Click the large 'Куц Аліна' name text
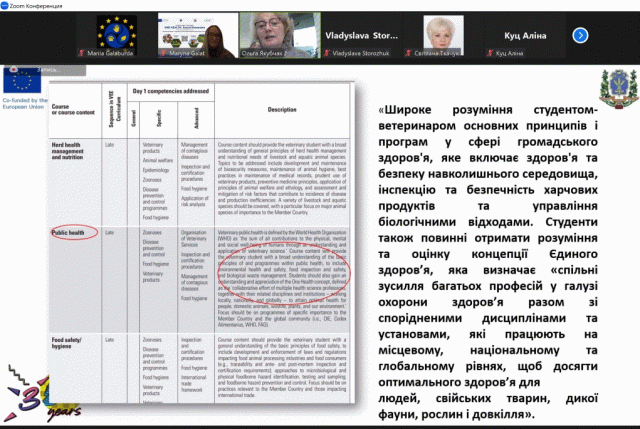The width and height of the screenshot is (640, 429). (x=525, y=36)
